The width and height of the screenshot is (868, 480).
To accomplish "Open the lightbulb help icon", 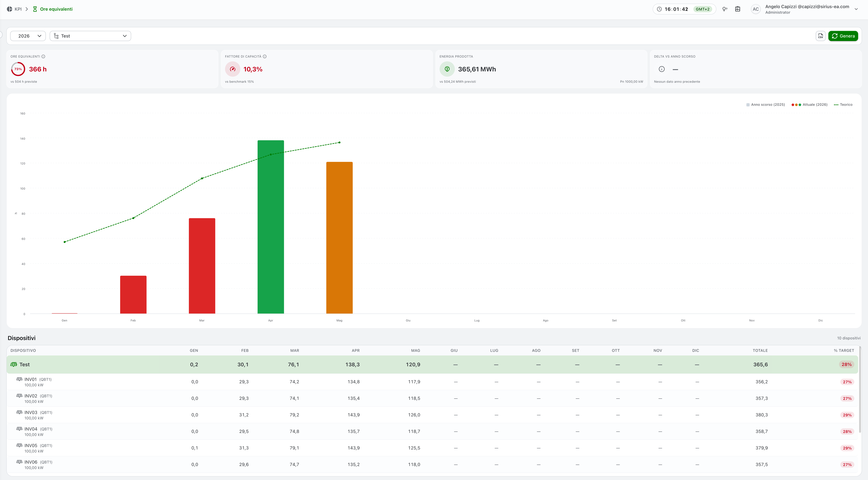I will click(724, 9).
